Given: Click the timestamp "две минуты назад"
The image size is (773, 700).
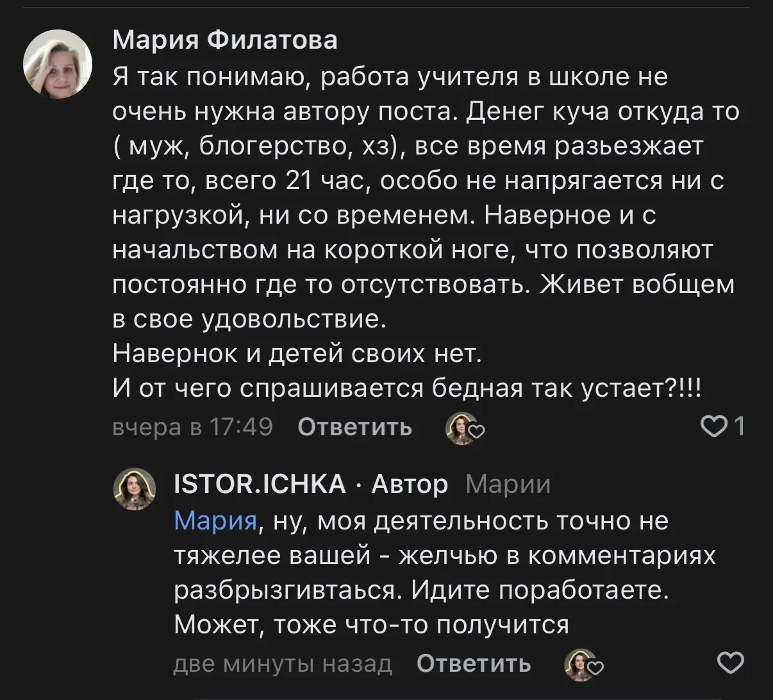Looking at the screenshot, I should click(x=283, y=664).
